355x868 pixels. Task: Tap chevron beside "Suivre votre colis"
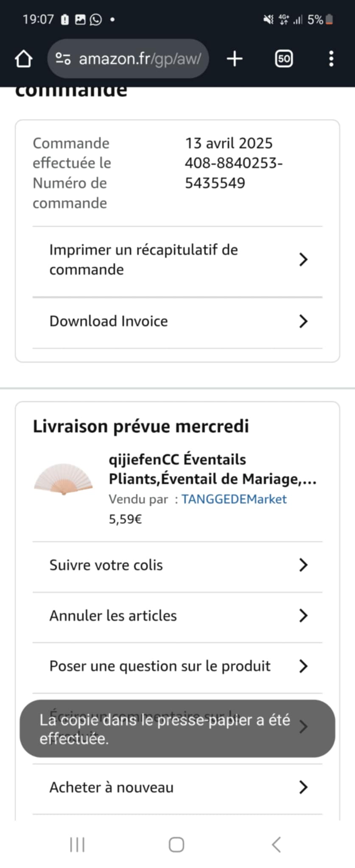tap(303, 565)
